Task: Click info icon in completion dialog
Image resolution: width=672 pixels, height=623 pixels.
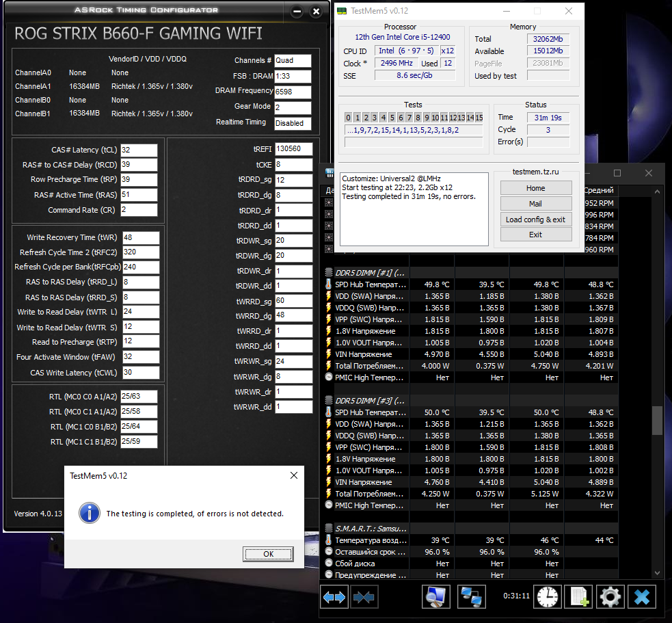Action: [89, 513]
